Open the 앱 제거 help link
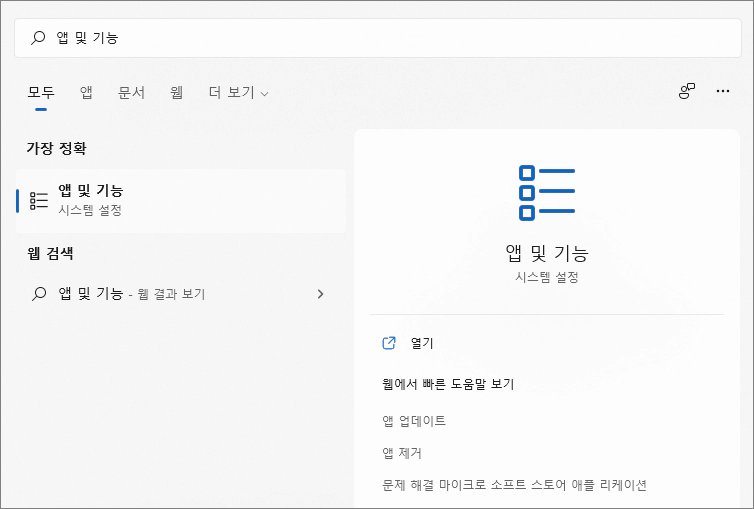Viewport: 754px width, 509px height. point(402,453)
